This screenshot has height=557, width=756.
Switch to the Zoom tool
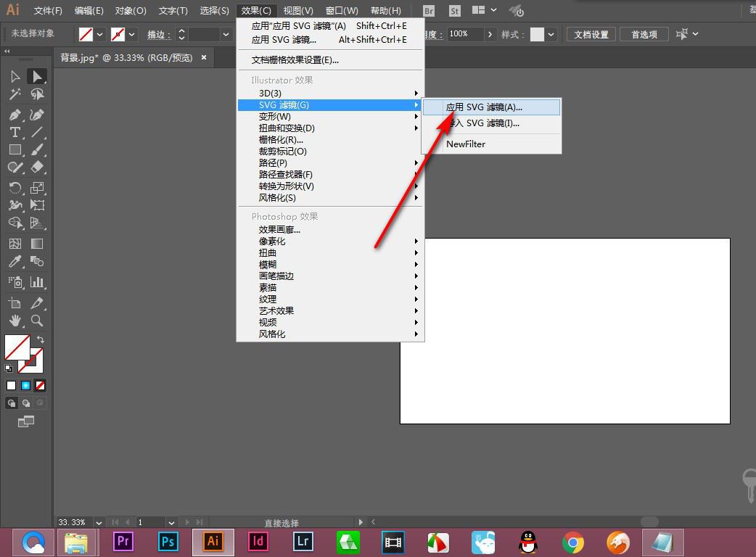(37, 321)
